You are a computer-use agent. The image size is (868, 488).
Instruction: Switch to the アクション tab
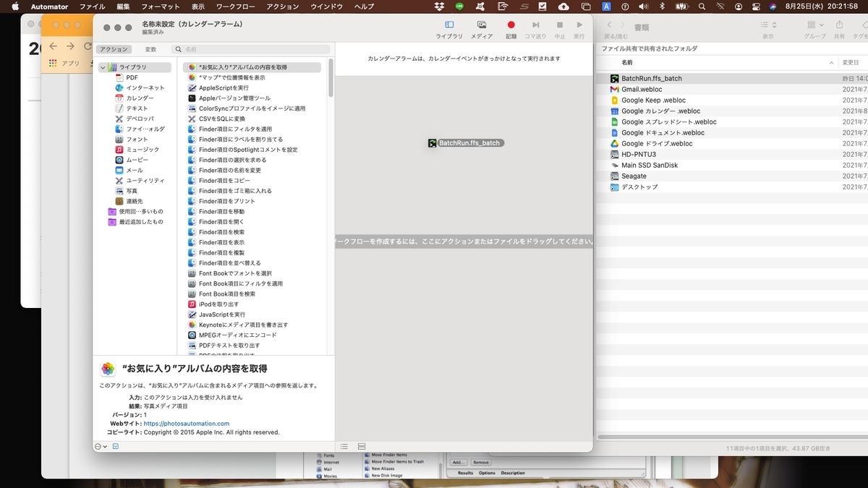coord(114,50)
